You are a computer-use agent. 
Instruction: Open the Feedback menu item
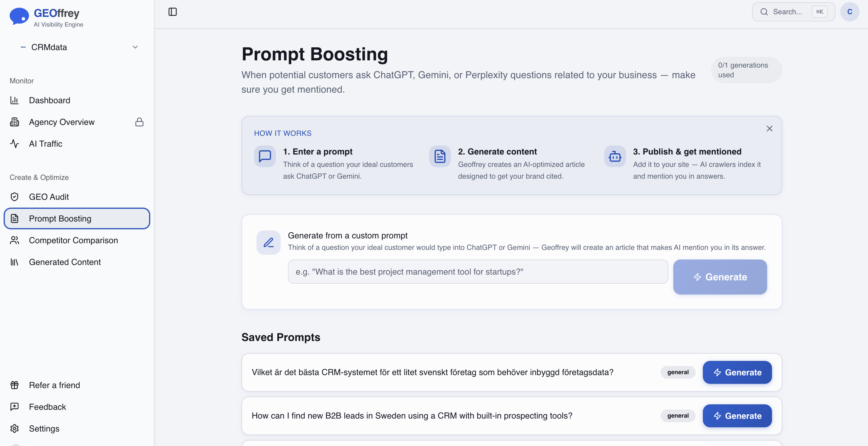point(47,407)
